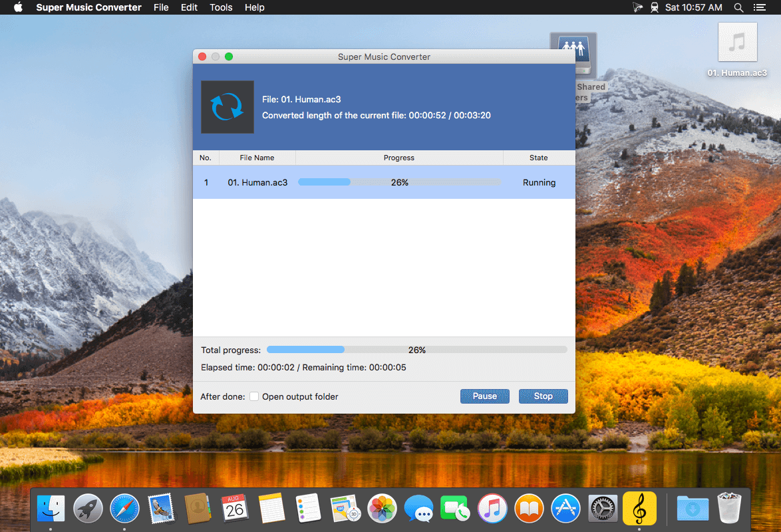Open Finder from the Dock

click(51, 509)
